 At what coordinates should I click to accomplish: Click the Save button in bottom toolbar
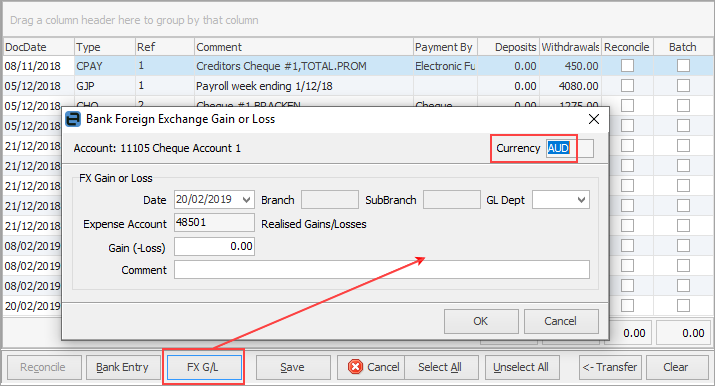(293, 367)
